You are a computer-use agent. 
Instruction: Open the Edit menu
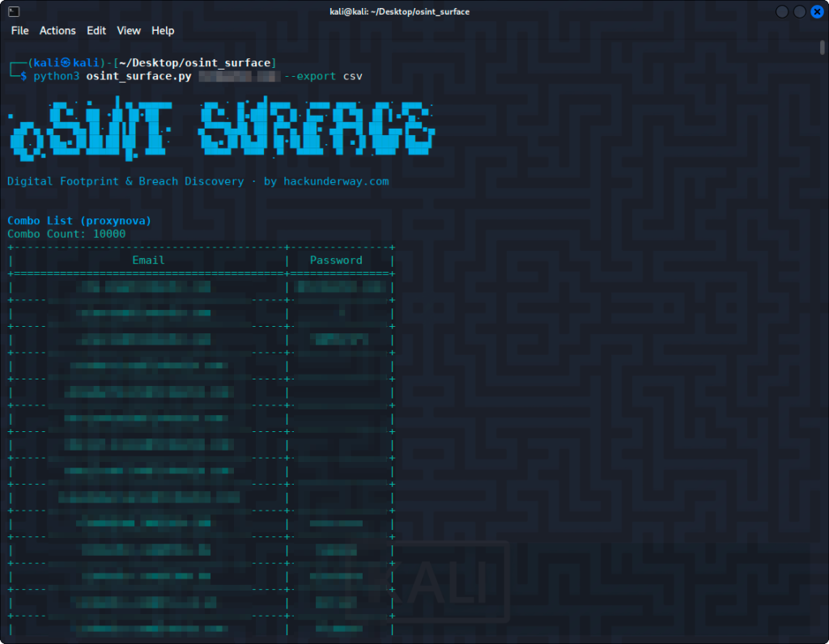pos(96,30)
